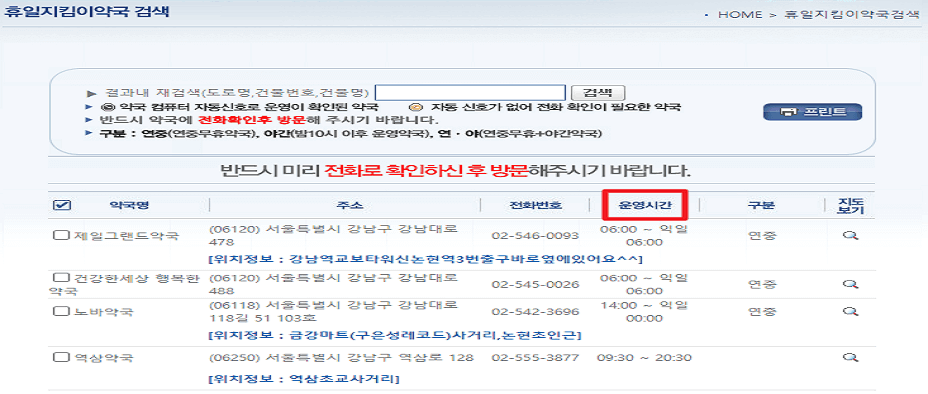Click the 구분 column header
The image size is (928, 394).
761,205
